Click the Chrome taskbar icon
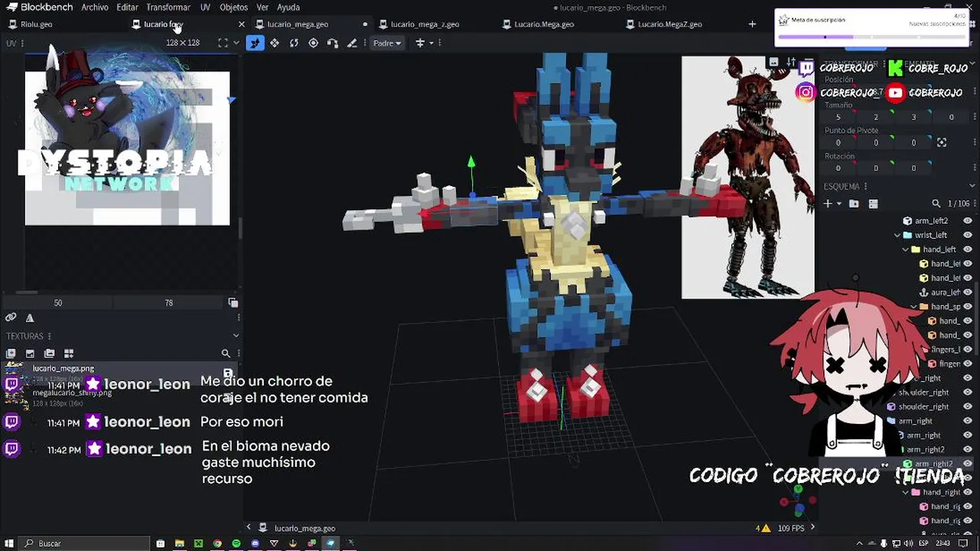 tap(217, 543)
